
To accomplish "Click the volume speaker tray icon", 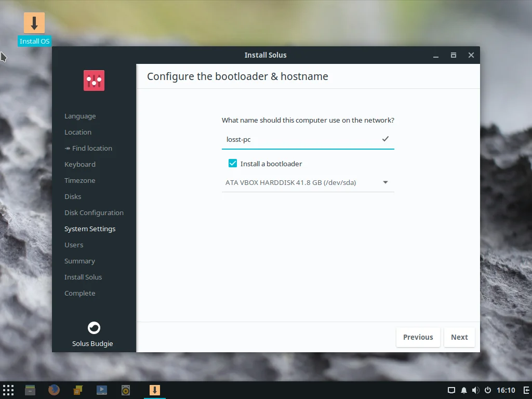I will coord(476,390).
